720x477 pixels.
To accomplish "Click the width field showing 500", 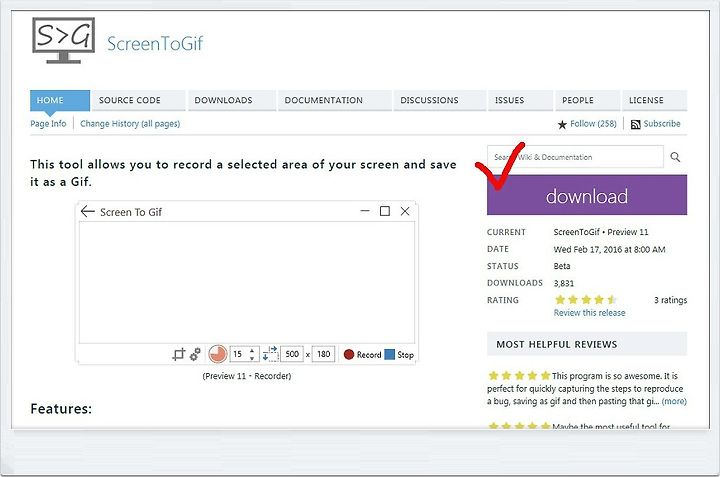I will (292, 354).
